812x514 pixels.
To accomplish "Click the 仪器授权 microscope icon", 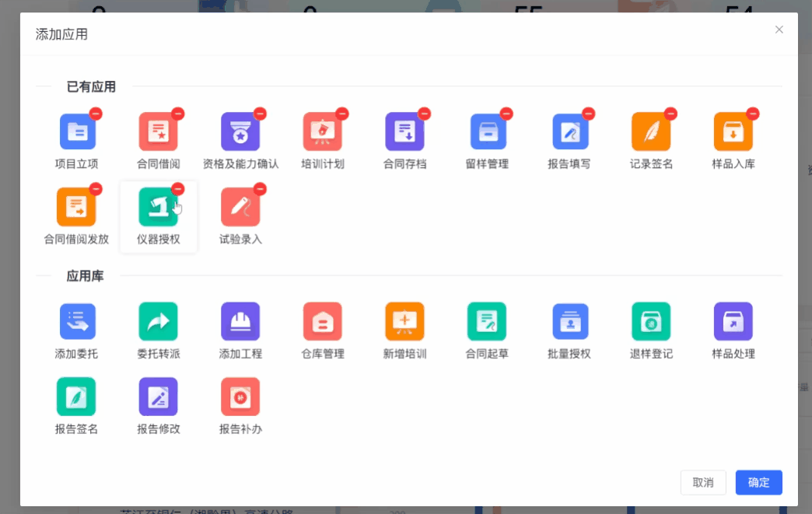I will tap(158, 208).
